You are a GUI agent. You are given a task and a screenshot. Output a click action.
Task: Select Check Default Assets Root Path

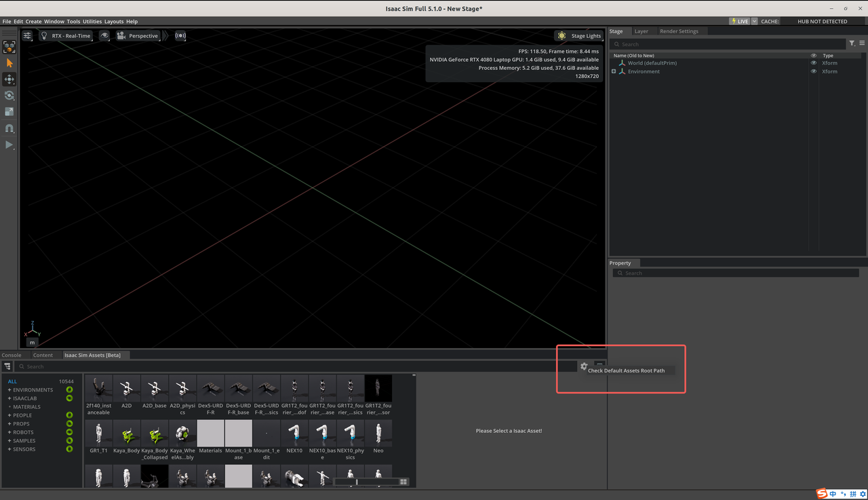[627, 370]
